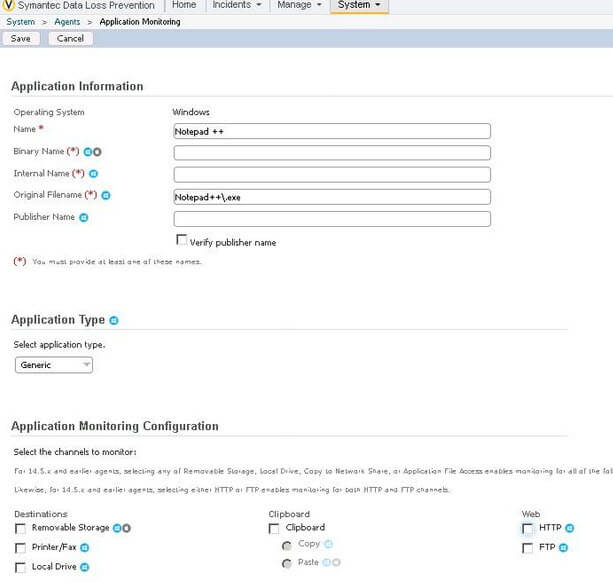Select the Paste radio button
Screen dimensions: 613x583
pyautogui.click(x=287, y=563)
